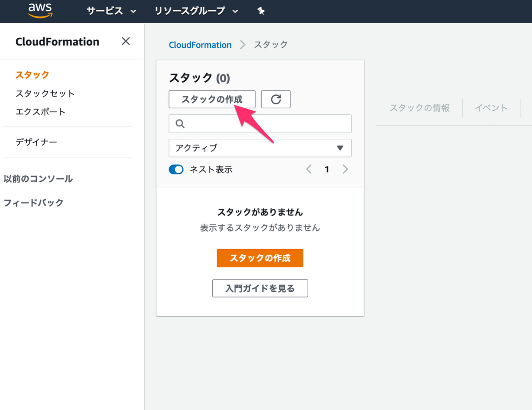
Task: Switch to スタックの情報 tab
Action: pos(419,108)
